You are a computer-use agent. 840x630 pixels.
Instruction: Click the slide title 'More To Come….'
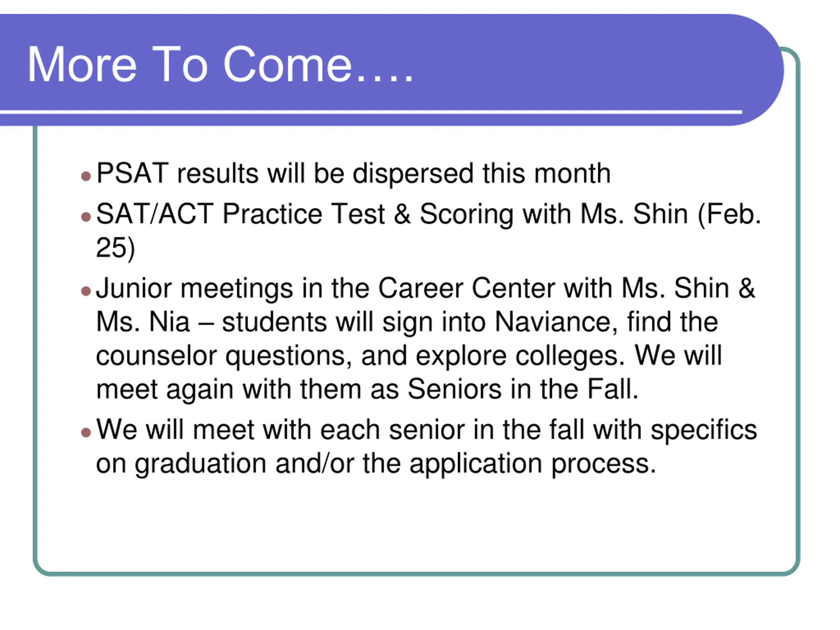(220, 64)
